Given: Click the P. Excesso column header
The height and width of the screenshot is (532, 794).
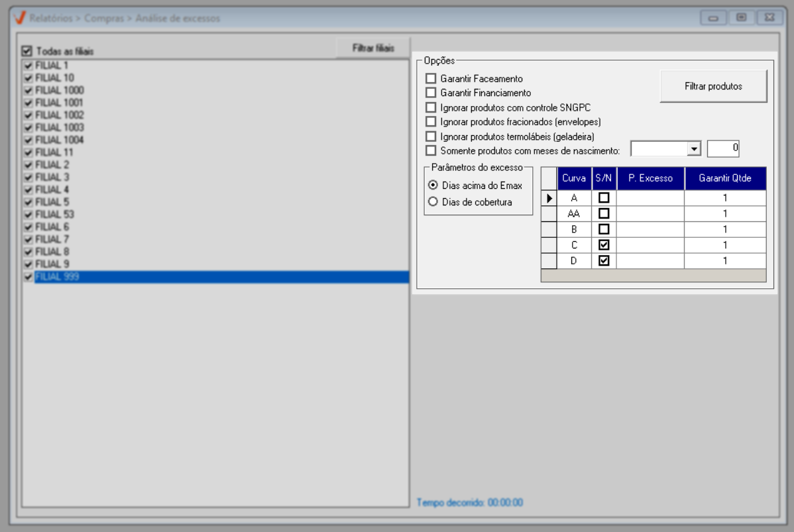Looking at the screenshot, I should (650, 178).
